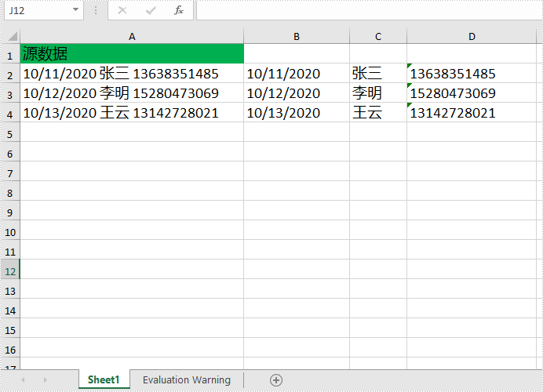Select cell D4 containing 13142728021

(472, 112)
